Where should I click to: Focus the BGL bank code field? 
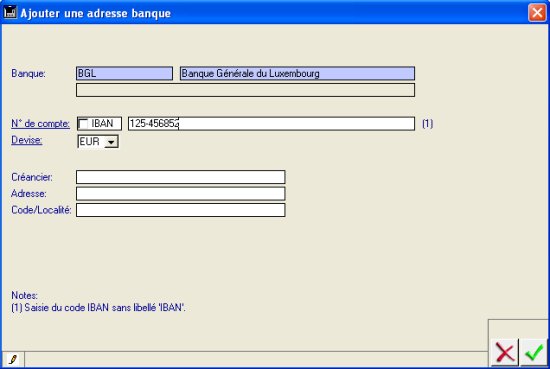[x=125, y=74]
